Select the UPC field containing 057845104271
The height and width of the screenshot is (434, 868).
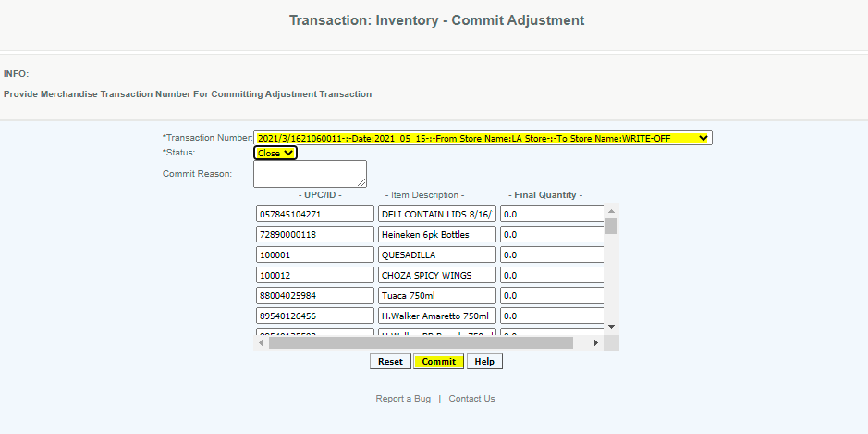click(x=314, y=214)
